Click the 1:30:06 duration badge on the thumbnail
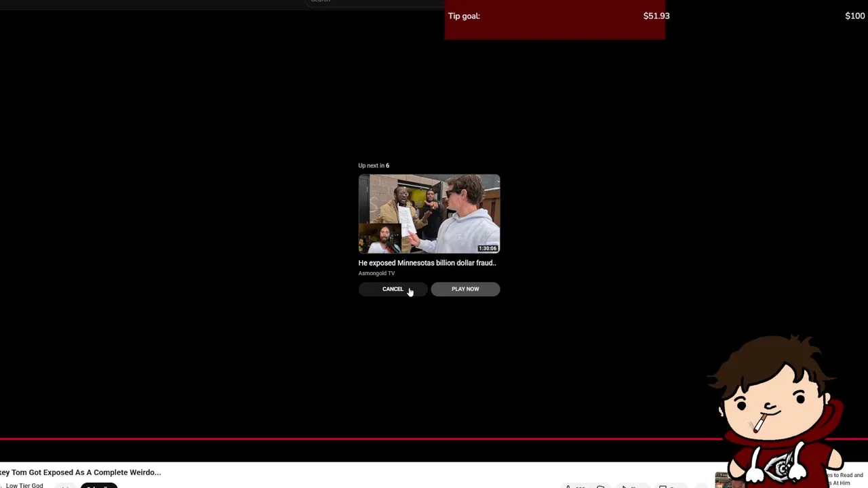The width and height of the screenshot is (868, 488). [x=488, y=248]
